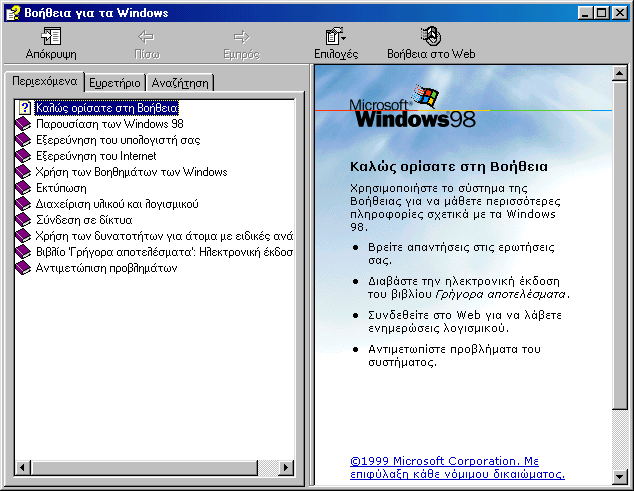This screenshot has height=491, width=634.
Task: Click book icon next to Εξερεύνηση του Internet
Action: pyautogui.click(x=23, y=156)
